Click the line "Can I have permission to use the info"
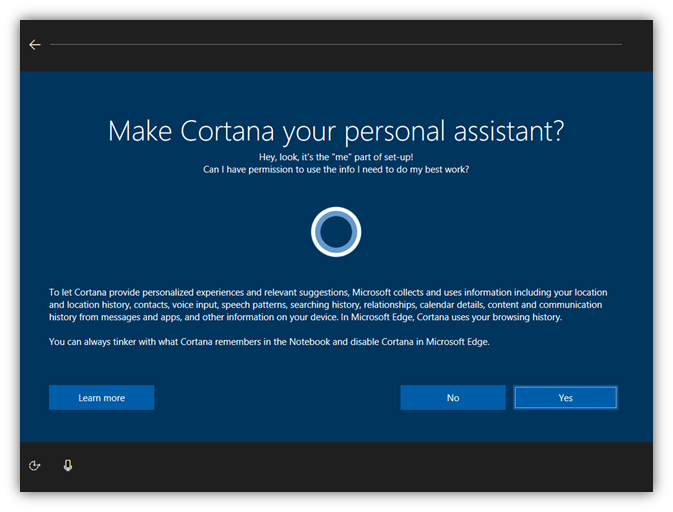673x512 pixels. (336, 170)
